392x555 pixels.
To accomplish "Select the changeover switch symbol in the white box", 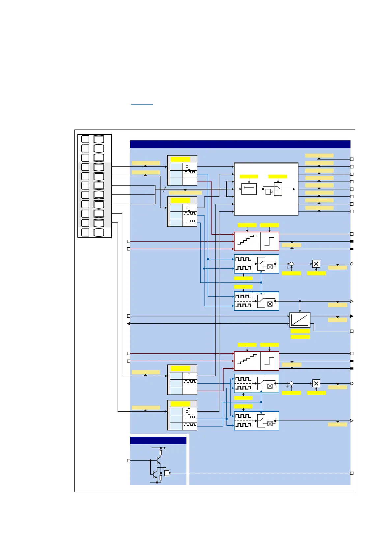I will 278,189.
